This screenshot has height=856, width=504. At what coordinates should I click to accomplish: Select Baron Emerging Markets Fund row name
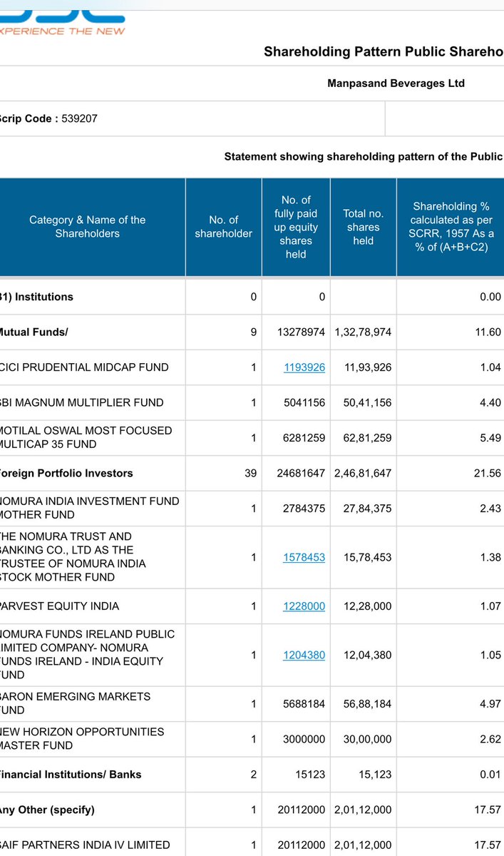[x=76, y=703]
